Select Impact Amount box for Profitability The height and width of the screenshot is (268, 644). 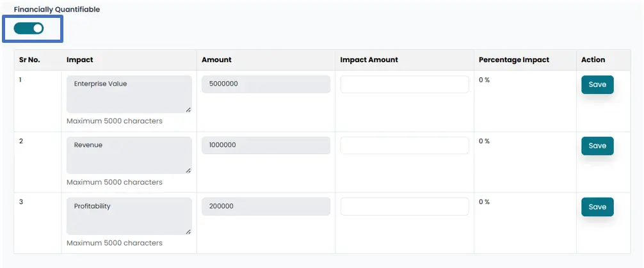[x=404, y=207]
